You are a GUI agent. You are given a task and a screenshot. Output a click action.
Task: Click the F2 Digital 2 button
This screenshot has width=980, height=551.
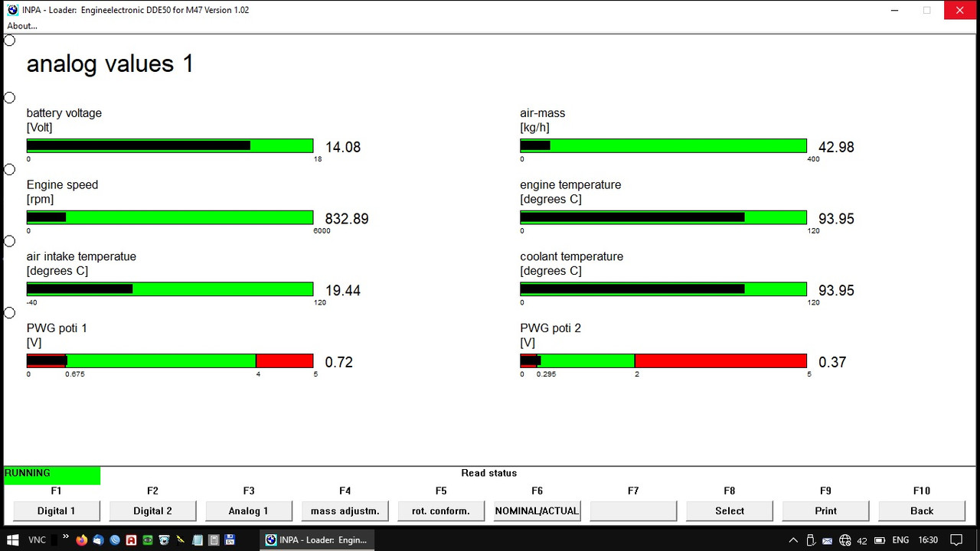pos(152,510)
